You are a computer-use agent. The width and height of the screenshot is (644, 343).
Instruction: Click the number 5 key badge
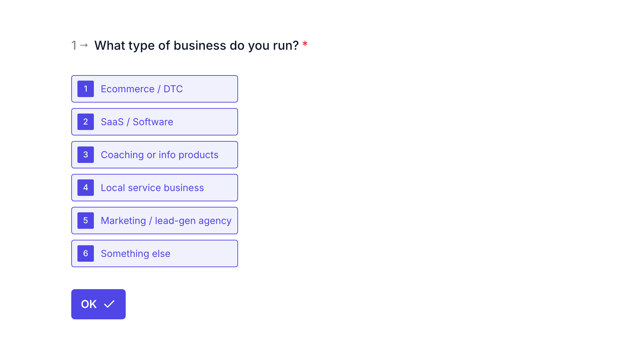click(x=86, y=221)
